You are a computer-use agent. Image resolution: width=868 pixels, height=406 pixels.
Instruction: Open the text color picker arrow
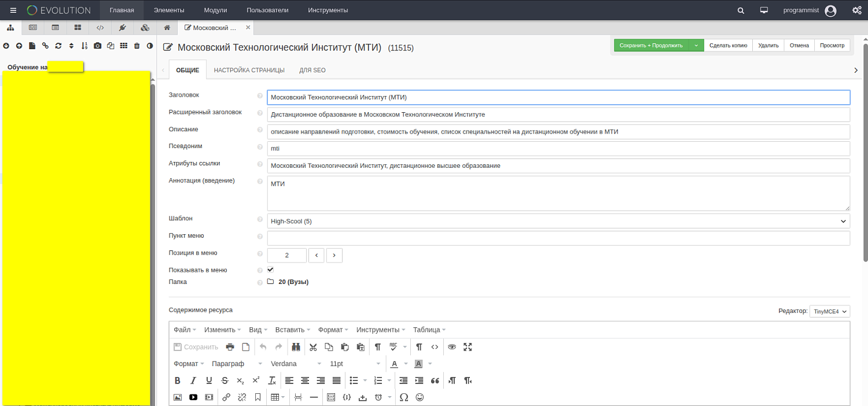[x=406, y=364]
